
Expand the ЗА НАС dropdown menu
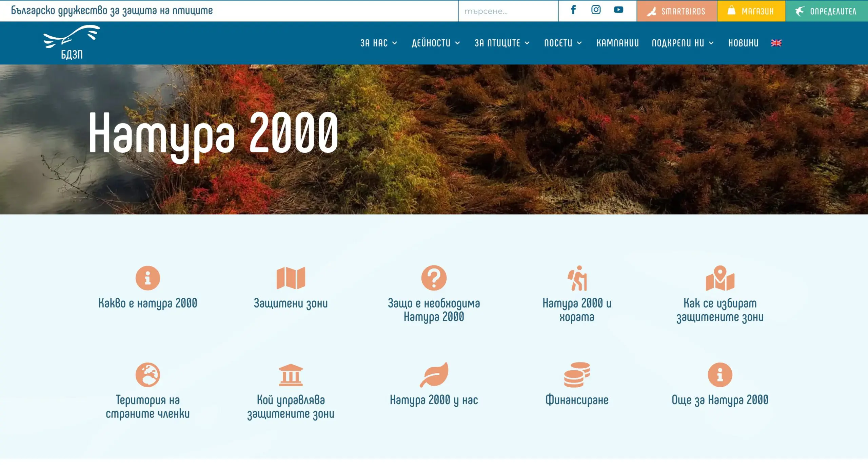(378, 43)
